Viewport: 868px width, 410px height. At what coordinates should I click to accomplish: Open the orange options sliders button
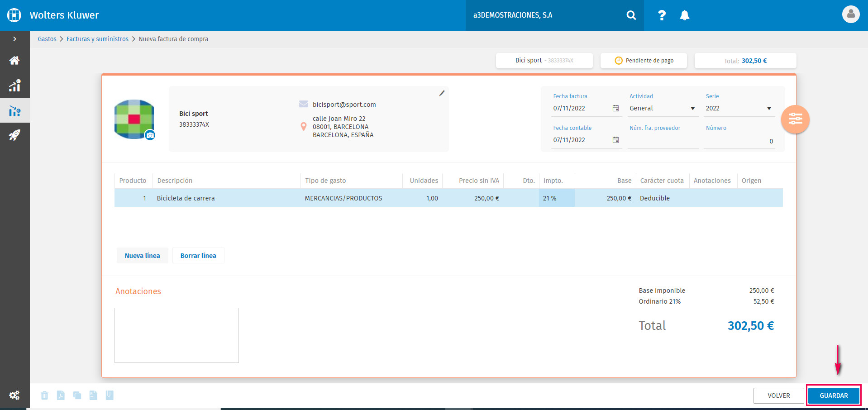pyautogui.click(x=795, y=119)
